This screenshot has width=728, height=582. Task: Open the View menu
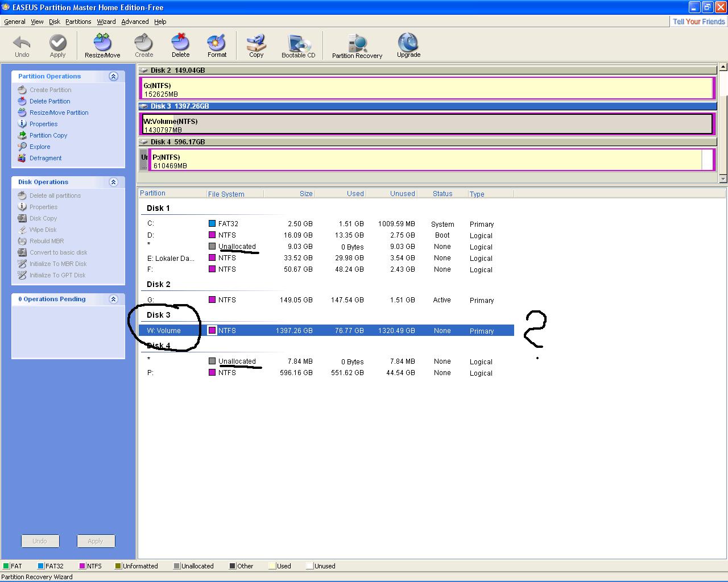click(37, 22)
